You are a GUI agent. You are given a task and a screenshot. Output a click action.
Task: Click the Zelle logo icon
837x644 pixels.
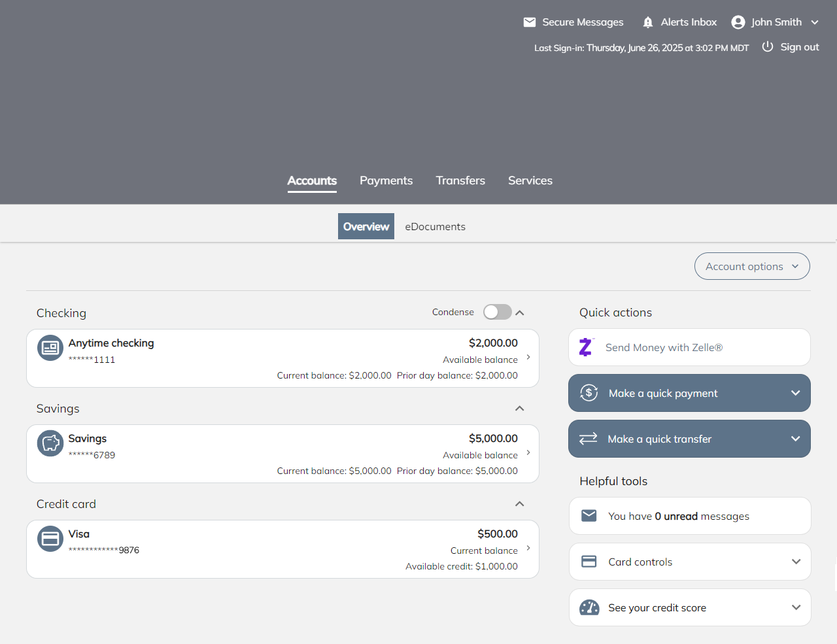pos(586,347)
